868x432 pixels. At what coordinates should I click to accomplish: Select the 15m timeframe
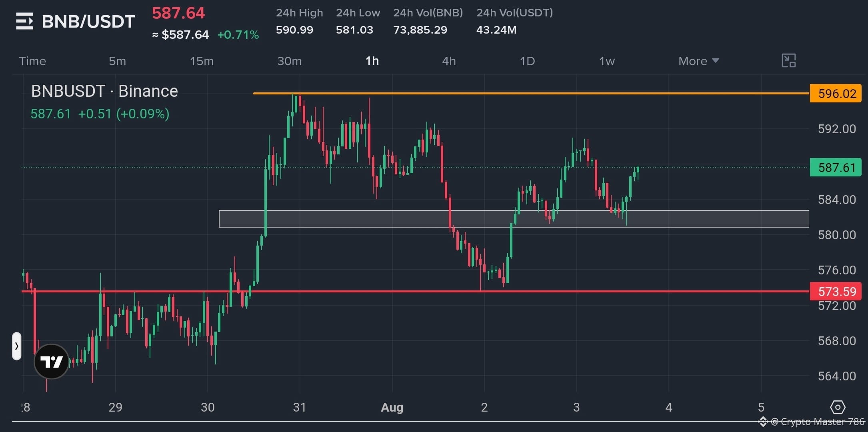click(x=202, y=61)
